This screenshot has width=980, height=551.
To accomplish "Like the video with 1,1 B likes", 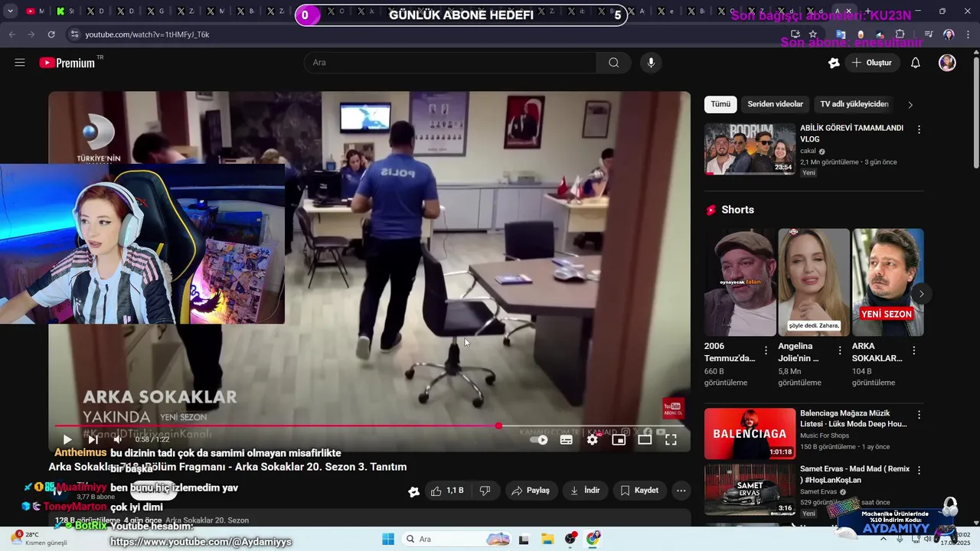I will [447, 491].
